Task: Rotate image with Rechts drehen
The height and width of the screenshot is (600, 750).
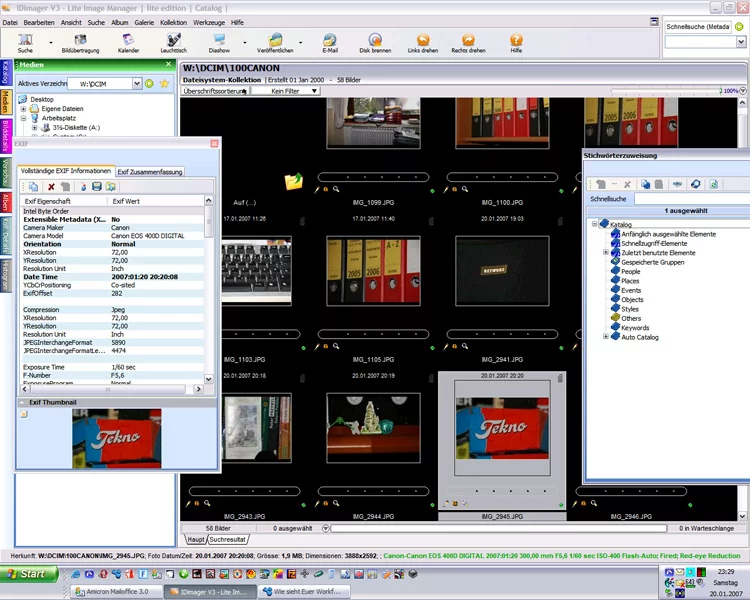Action: pyautogui.click(x=468, y=43)
